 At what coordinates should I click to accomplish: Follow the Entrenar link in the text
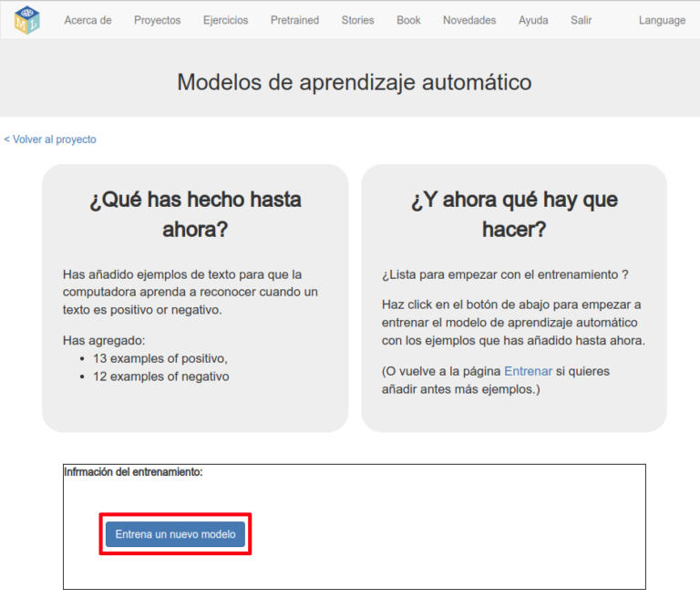coord(528,372)
